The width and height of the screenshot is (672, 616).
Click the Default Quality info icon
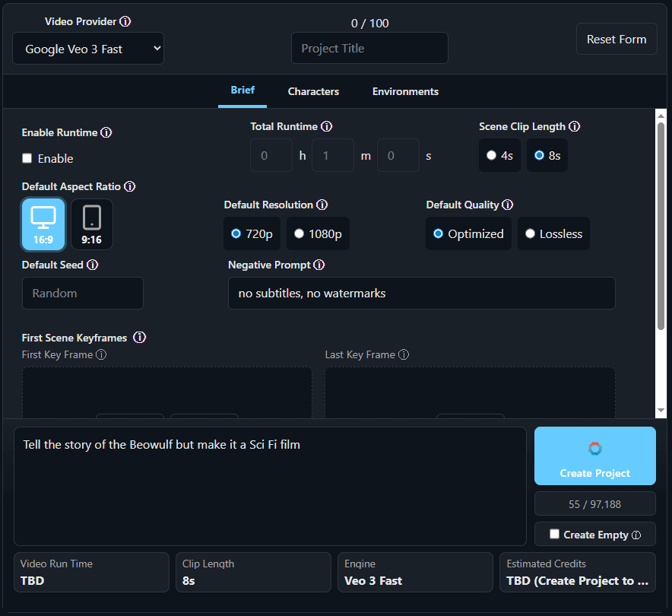point(508,205)
